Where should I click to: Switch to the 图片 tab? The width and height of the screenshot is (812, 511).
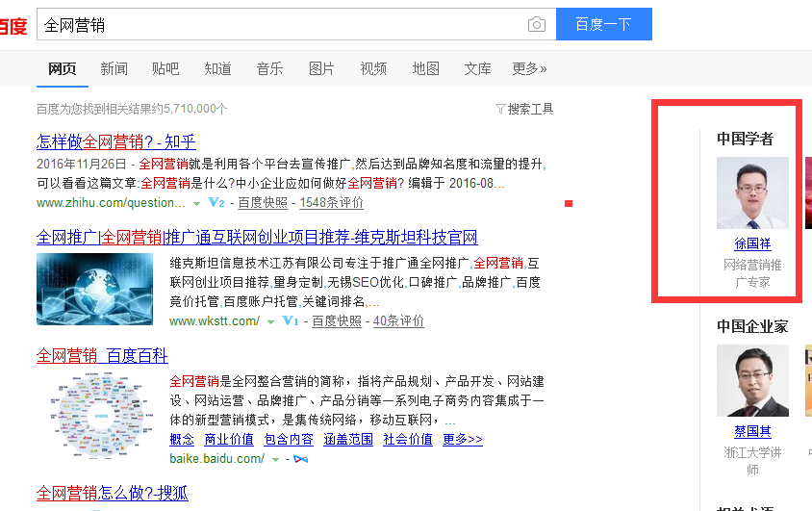pyautogui.click(x=321, y=68)
